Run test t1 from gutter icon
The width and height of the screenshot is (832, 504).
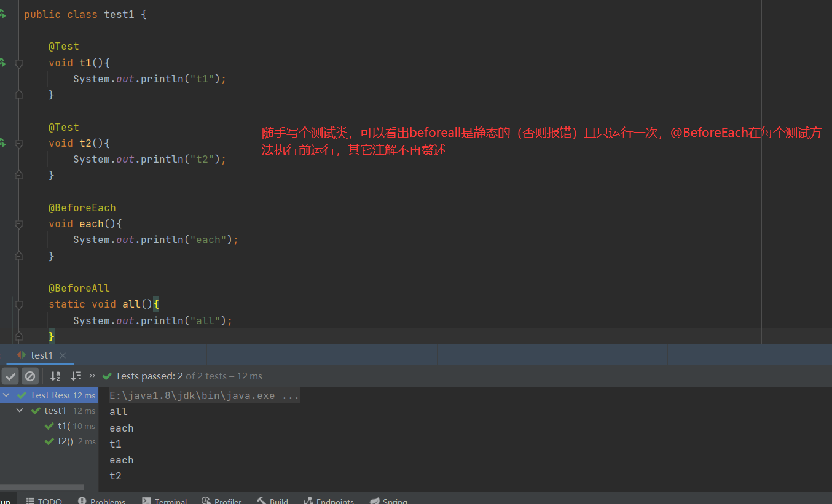click(x=3, y=62)
